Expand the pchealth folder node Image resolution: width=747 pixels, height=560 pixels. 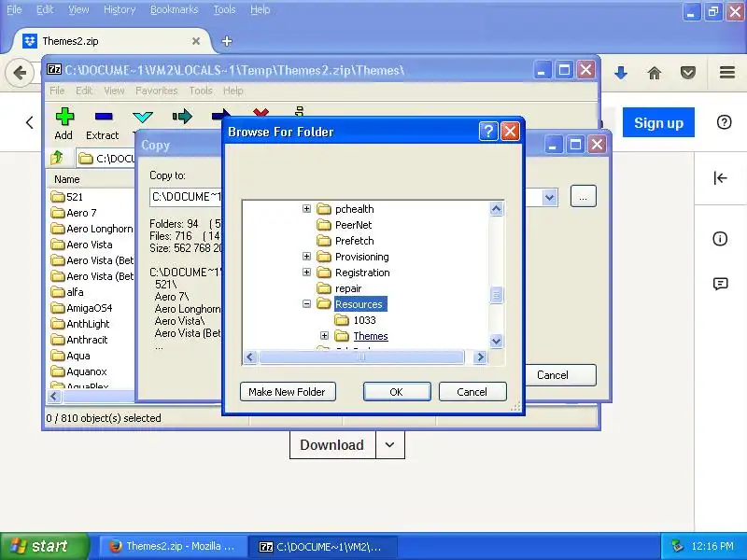point(307,208)
